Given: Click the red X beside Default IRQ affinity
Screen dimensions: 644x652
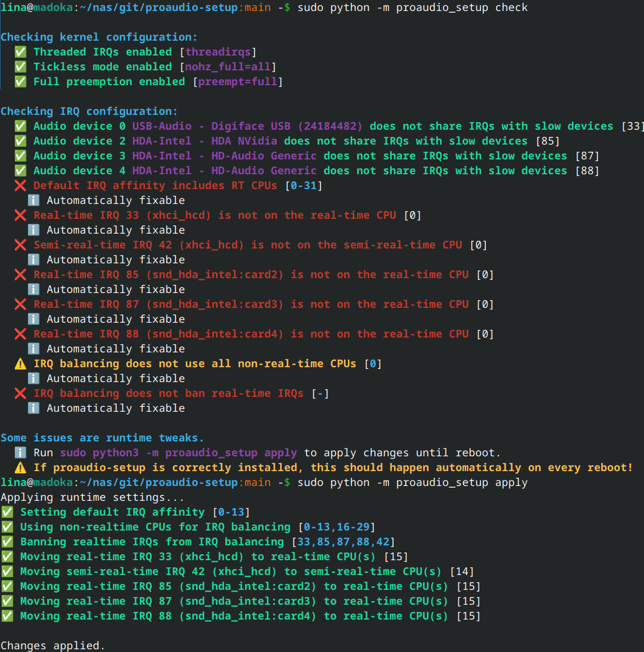Looking at the screenshot, I should [20, 186].
